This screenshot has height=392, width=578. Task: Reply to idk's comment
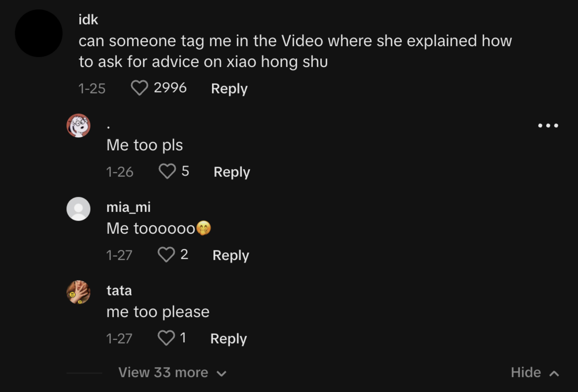(229, 89)
